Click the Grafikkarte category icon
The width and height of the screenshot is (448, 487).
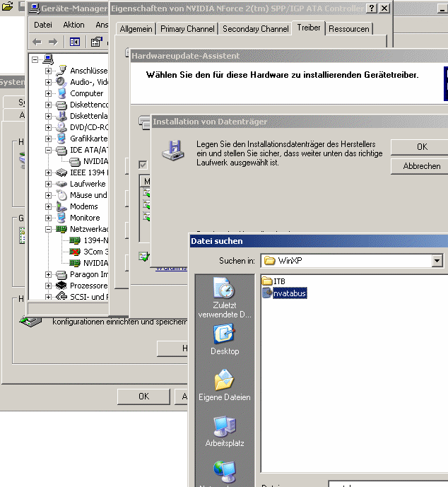pyautogui.click(x=61, y=139)
